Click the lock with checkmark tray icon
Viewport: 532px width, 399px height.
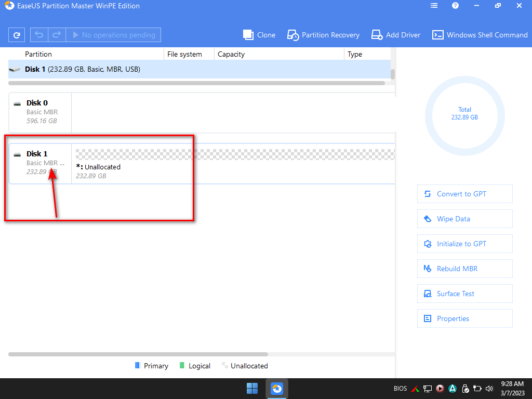[465, 389]
